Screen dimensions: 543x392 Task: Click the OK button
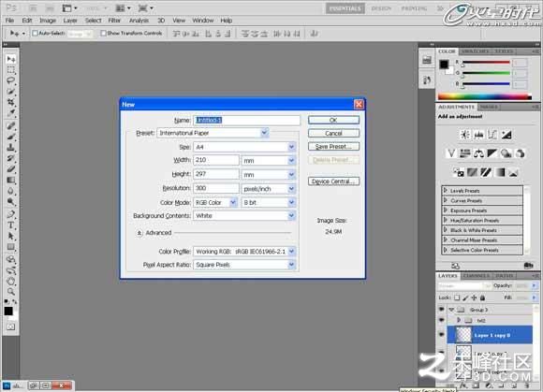tap(333, 120)
